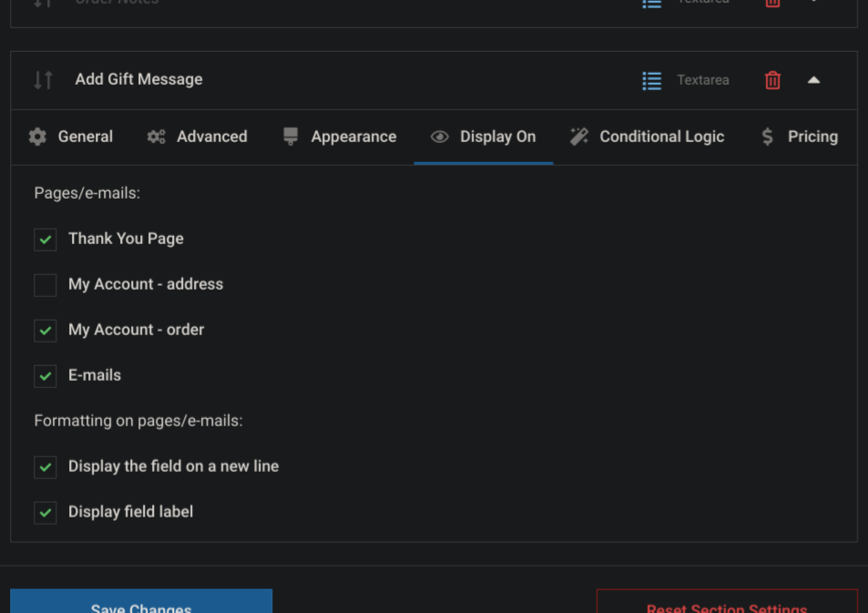Click the eye icon on the Display On tab
Viewport: 868px width, 613px height.
tap(439, 136)
